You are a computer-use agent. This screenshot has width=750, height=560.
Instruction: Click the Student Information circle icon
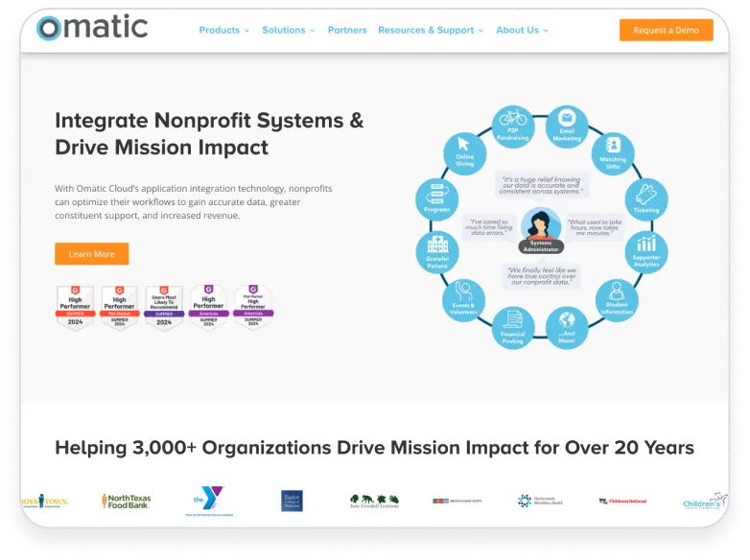[x=617, y=300]
